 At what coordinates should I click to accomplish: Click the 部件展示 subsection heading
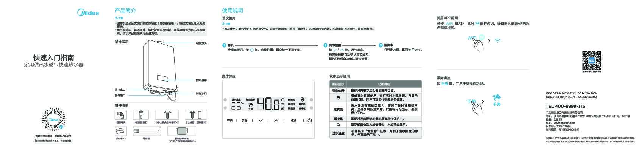point(121,42)
